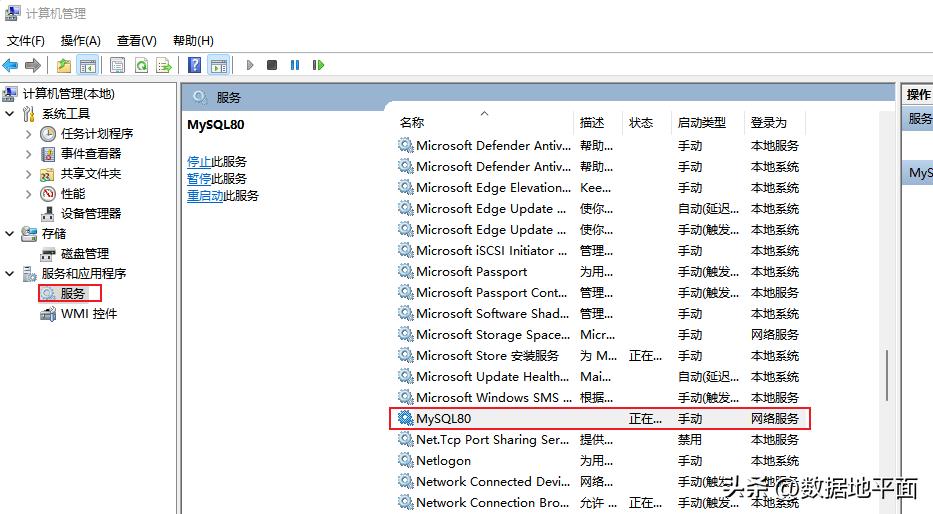Viewport: 933px width, 514px height.
Task: Toggle the Show/Hide Action Pane icon
Action: (x=219, y=65)
